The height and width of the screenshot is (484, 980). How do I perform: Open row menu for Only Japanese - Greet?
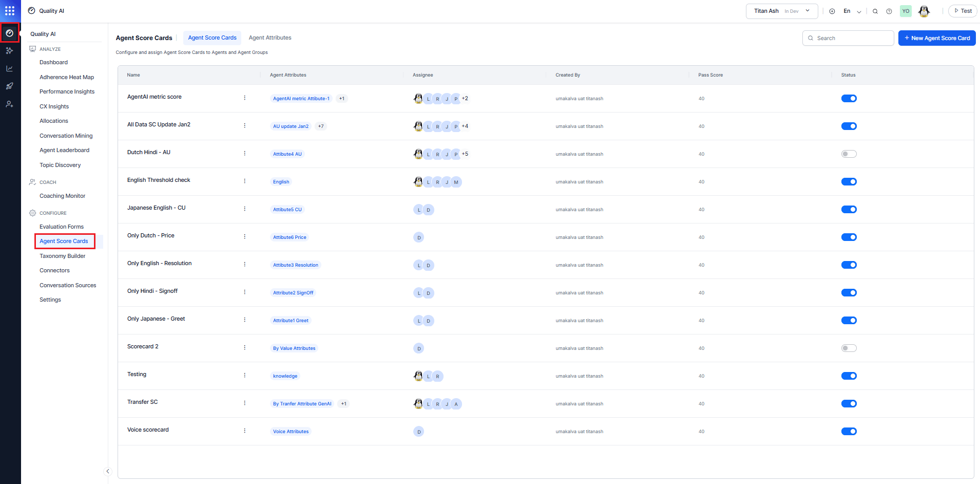244,320
